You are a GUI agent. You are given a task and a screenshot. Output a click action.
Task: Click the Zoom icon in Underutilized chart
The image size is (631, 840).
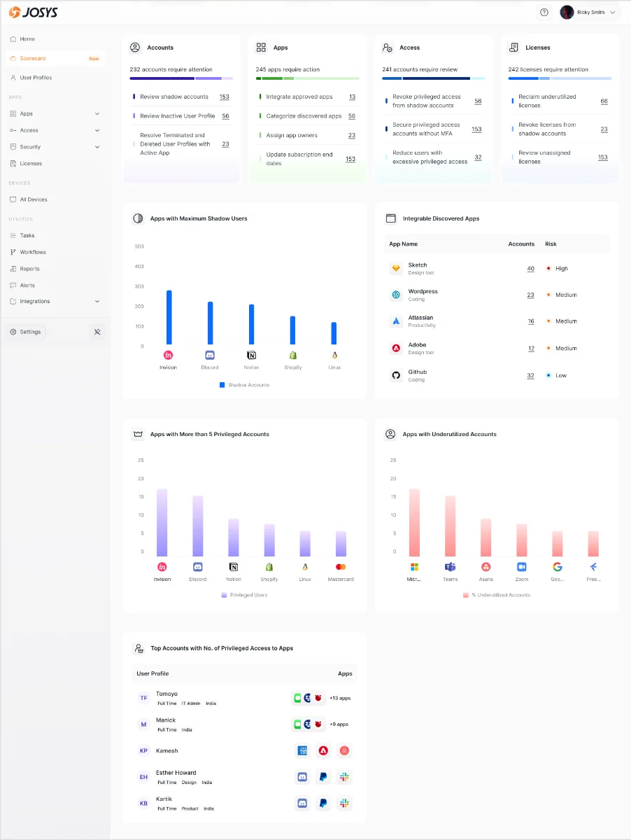521,567
